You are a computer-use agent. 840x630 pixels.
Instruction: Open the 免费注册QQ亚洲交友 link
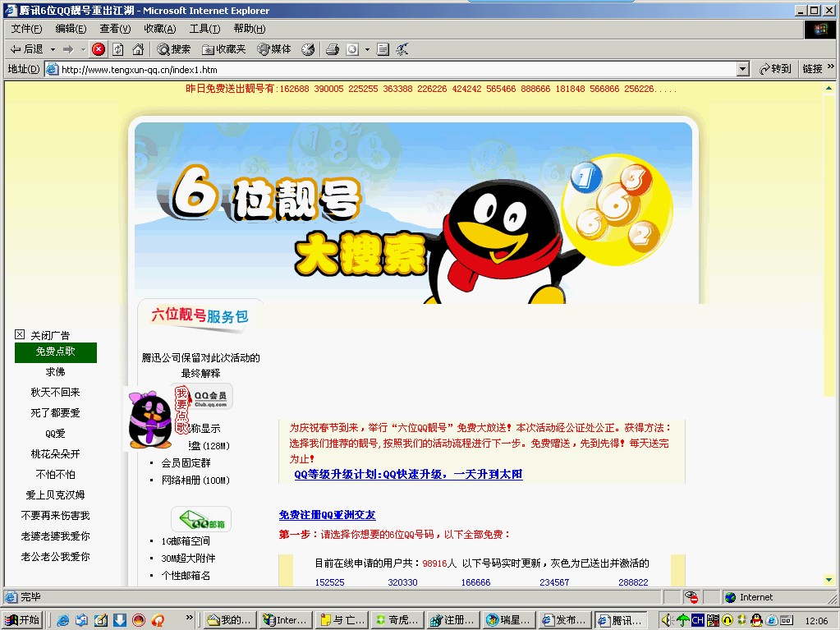coord(328,515)
